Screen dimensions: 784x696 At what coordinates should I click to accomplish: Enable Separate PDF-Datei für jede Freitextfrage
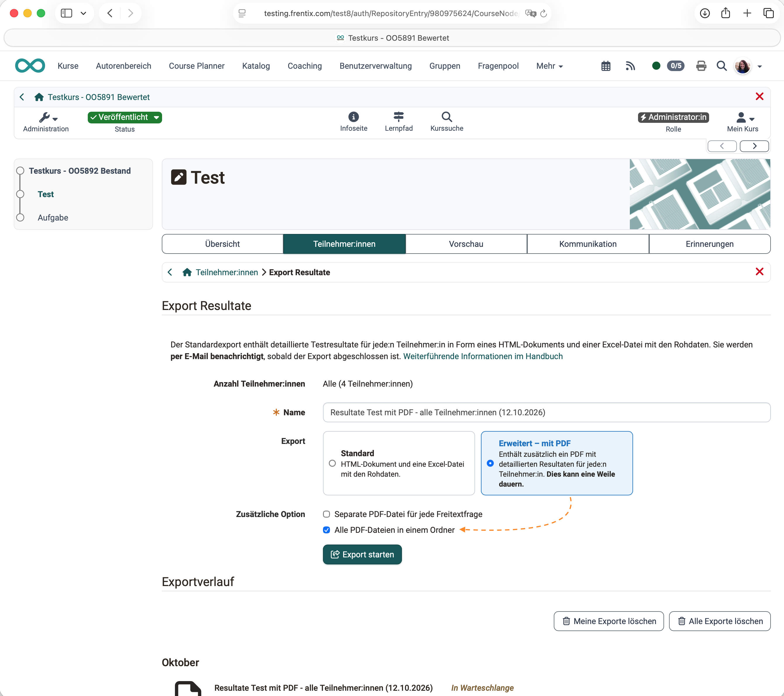(x=326, y=514)
